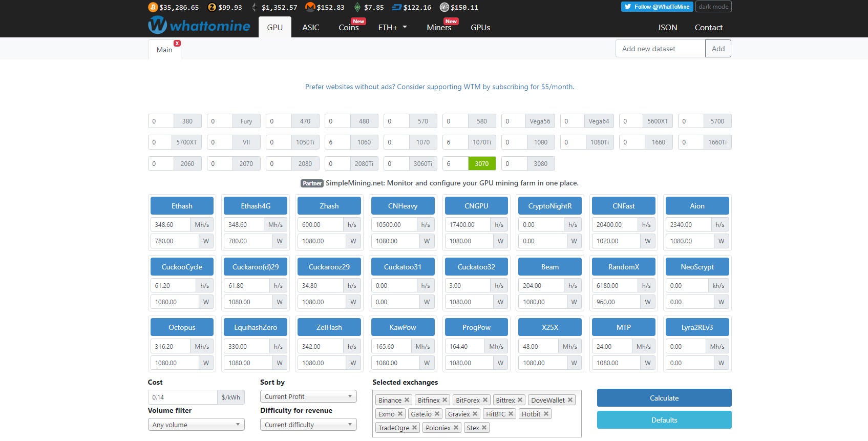Click the Add dataset button
Image resolution: width=868 pixels, height=441 pixels.
click(718, 49)
